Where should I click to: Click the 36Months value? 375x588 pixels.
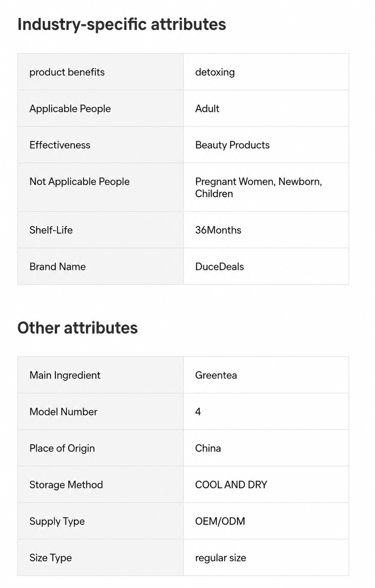[x=218, y=230]
